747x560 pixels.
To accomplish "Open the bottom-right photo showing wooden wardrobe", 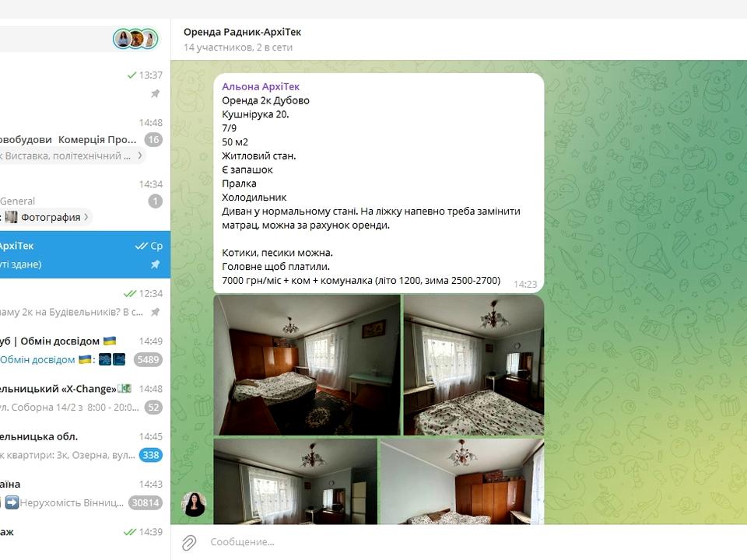I will coord(462,481).
